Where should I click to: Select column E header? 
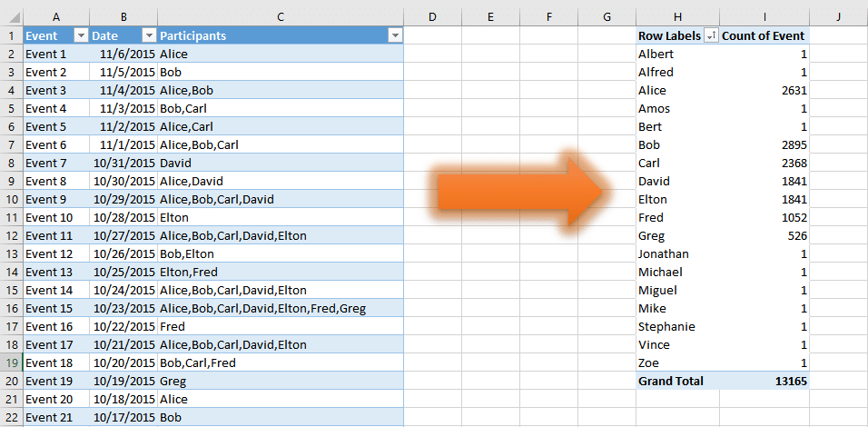(x=490, y=17)
